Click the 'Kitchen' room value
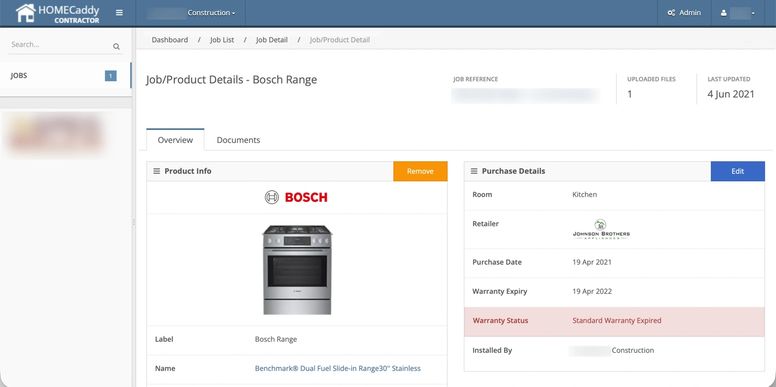Screen dimensions: 776x387 [x=584, y=194]
